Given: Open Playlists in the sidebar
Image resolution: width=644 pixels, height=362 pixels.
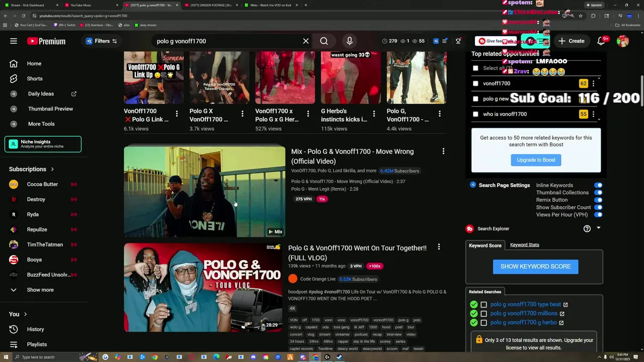Looking at the screenshot, I should [x=37, y=344].
